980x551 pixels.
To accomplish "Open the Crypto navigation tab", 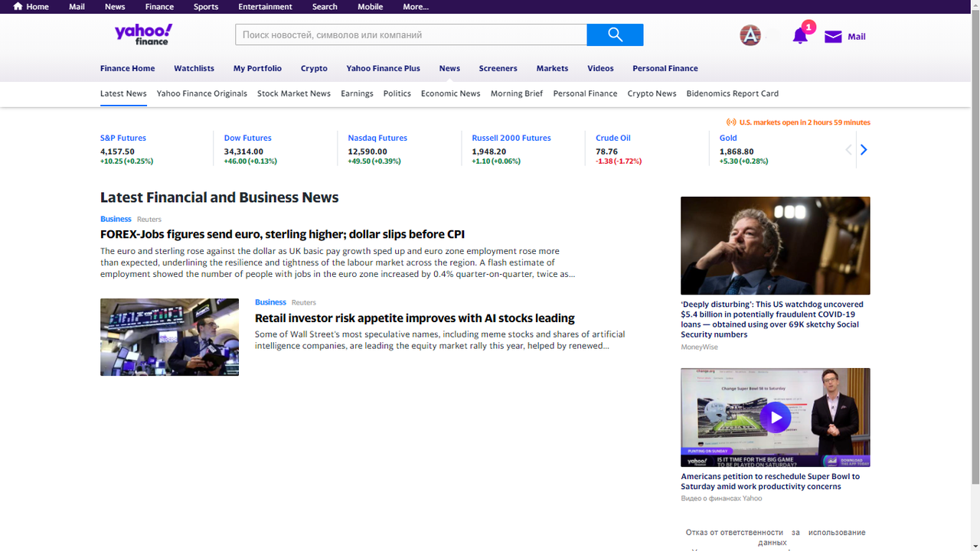I will click(x=314, y=68).
